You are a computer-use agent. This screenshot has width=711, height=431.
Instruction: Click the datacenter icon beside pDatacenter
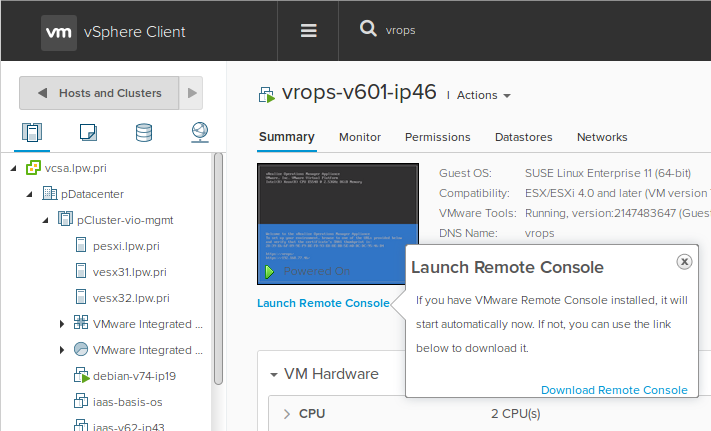(49, 193)
